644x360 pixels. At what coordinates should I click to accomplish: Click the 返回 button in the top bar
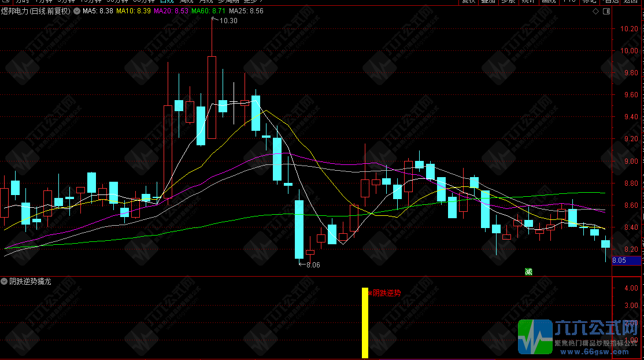[x=631, y=2]
